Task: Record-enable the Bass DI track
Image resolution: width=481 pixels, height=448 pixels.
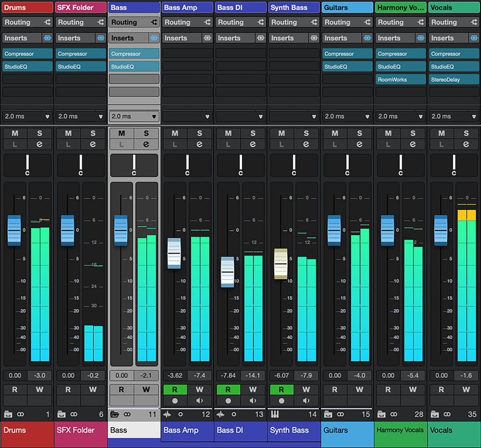Action: pyautogui.click(x=228, y=400)
